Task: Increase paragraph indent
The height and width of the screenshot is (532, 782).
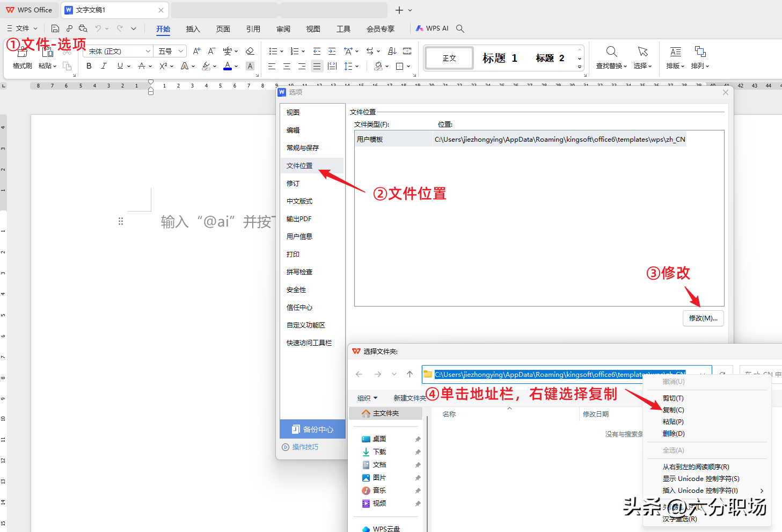Action: pyautogui.click(x=332, y=51)
